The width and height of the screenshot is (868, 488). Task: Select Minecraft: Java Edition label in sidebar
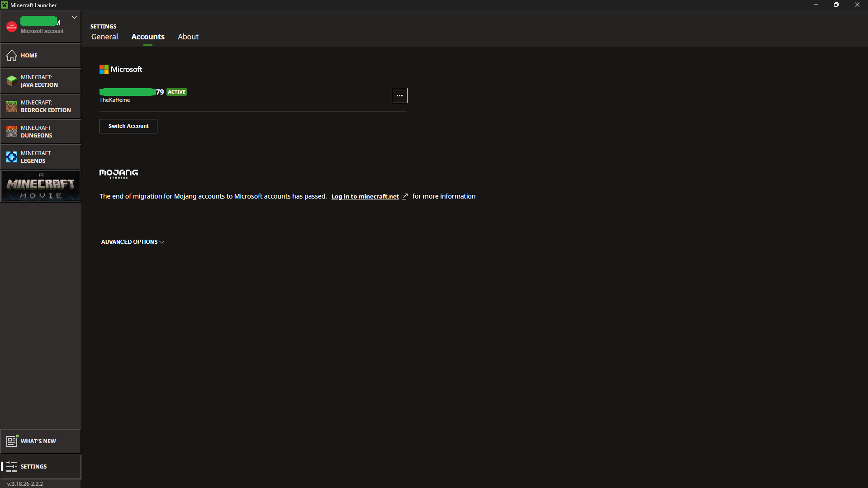[x=39, y=81]
